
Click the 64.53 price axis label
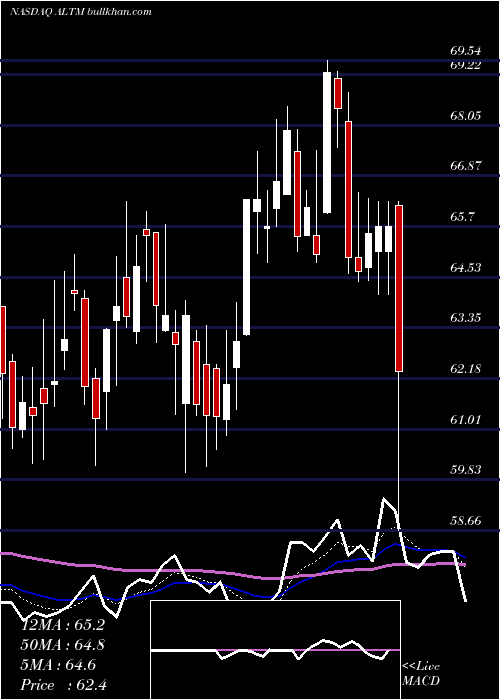tap(466, 267)
